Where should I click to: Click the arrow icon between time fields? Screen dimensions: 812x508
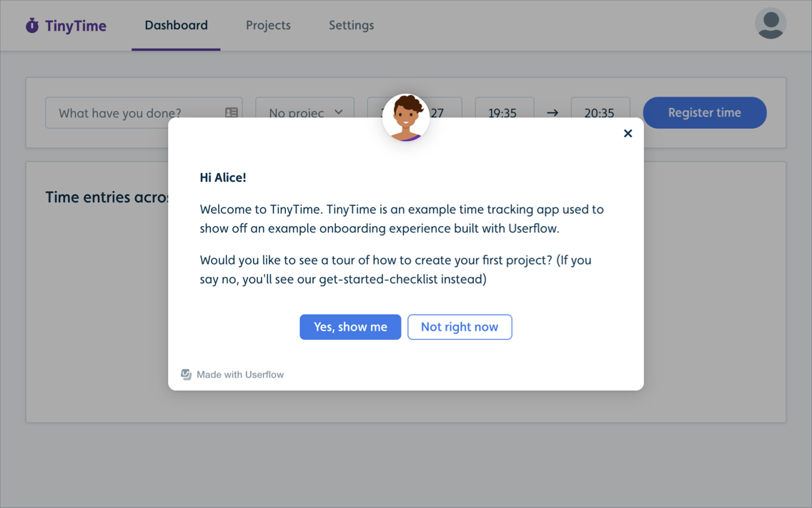(x=551, y=112)
